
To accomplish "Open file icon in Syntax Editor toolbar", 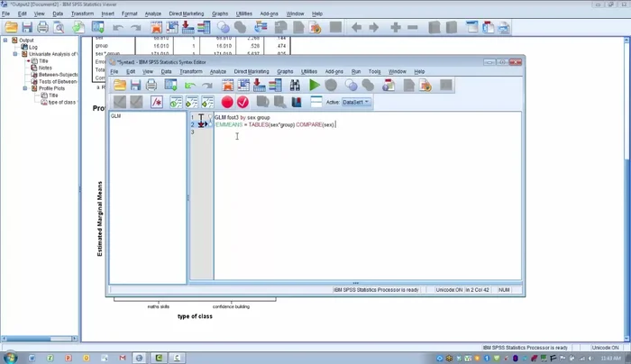I will (x=120, y=85).
